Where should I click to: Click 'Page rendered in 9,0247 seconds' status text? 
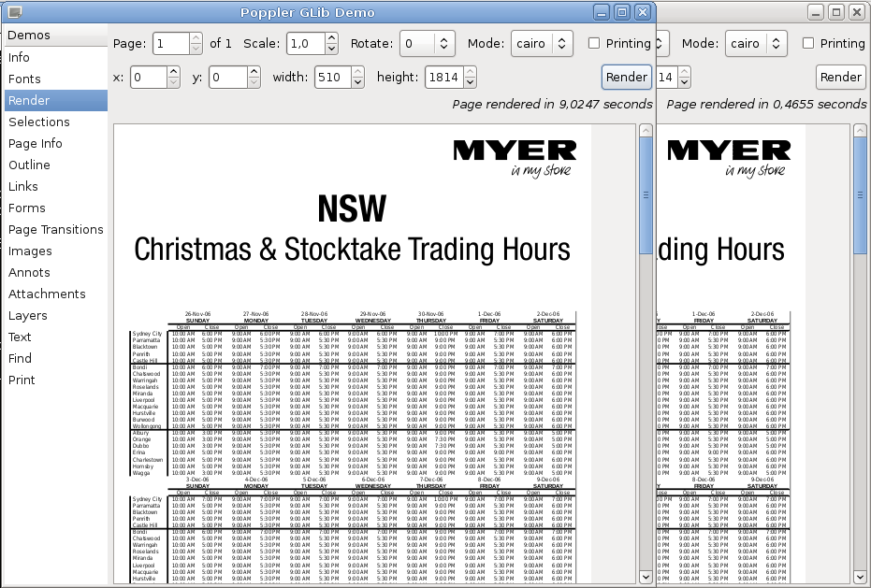(552, 105)
